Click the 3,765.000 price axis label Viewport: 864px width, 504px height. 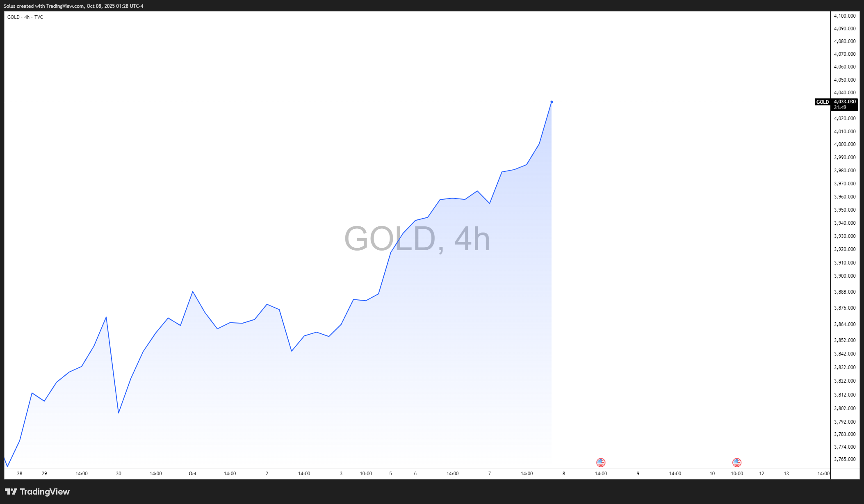pos(845,459)
